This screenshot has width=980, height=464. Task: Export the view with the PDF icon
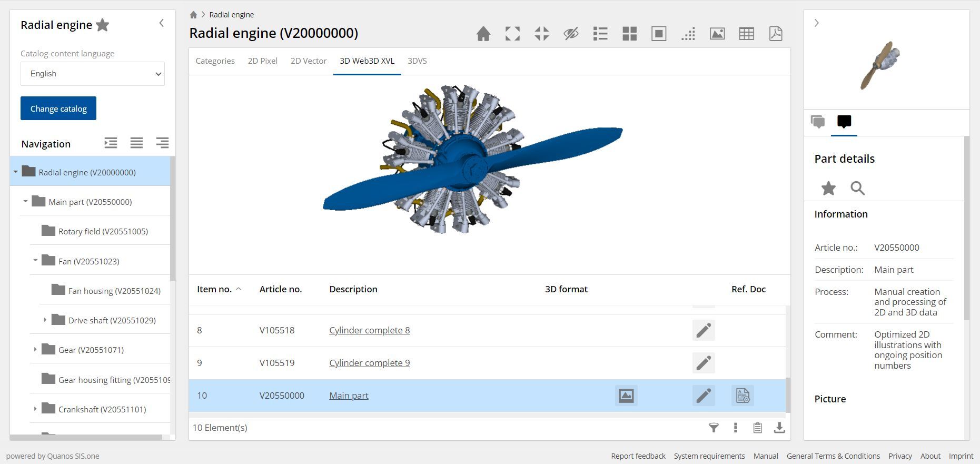coord(775,34)
